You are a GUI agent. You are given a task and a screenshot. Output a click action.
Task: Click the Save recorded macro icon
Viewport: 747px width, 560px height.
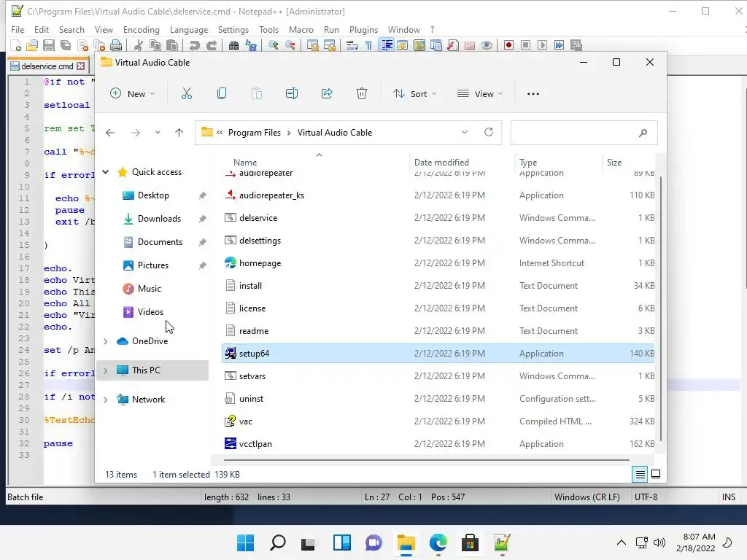coord(576,45)
